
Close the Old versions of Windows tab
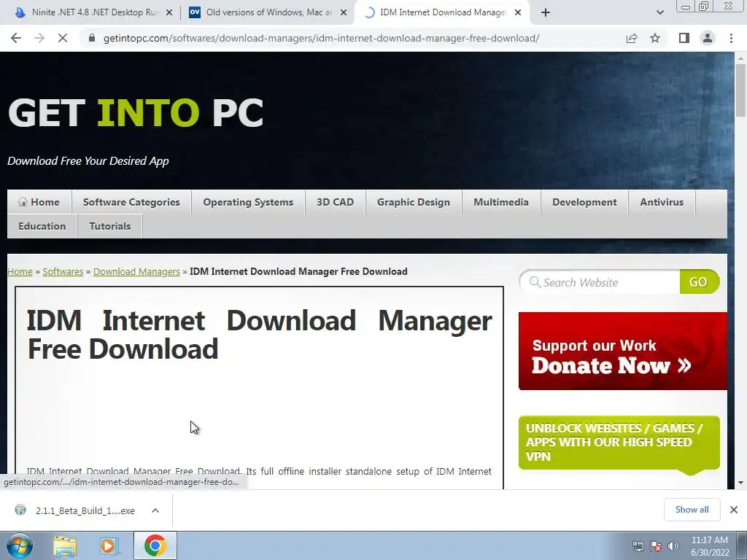coord(344,13)
